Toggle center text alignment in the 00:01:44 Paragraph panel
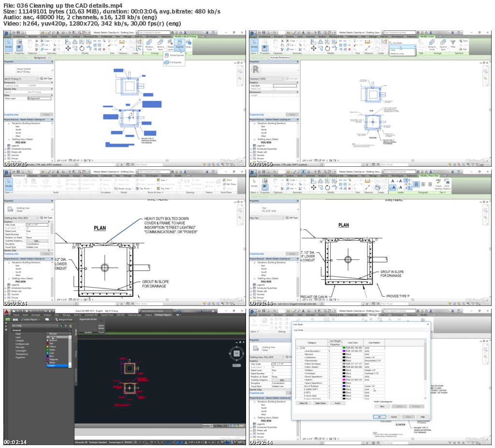 [423, 184]
